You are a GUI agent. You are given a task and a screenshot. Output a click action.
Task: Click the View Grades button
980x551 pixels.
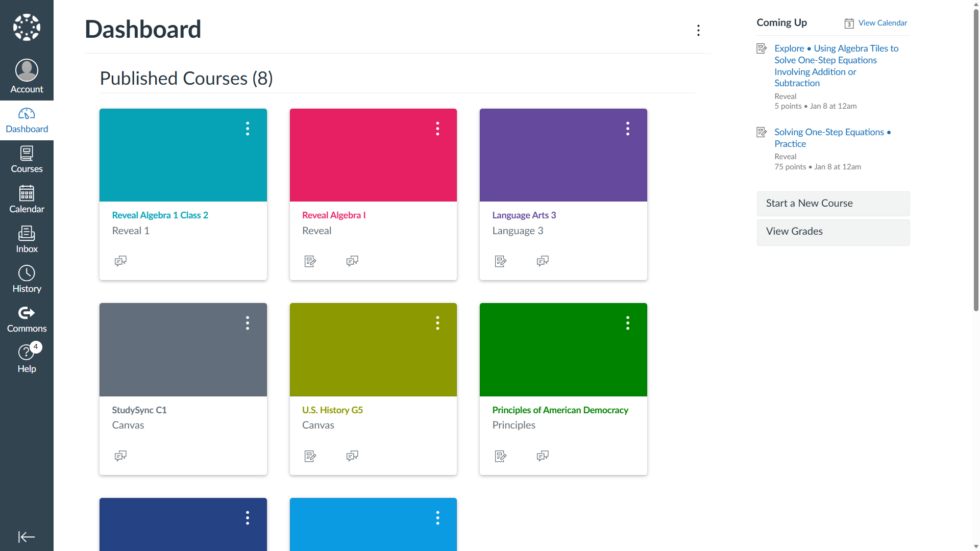click(x=833, y=232)
